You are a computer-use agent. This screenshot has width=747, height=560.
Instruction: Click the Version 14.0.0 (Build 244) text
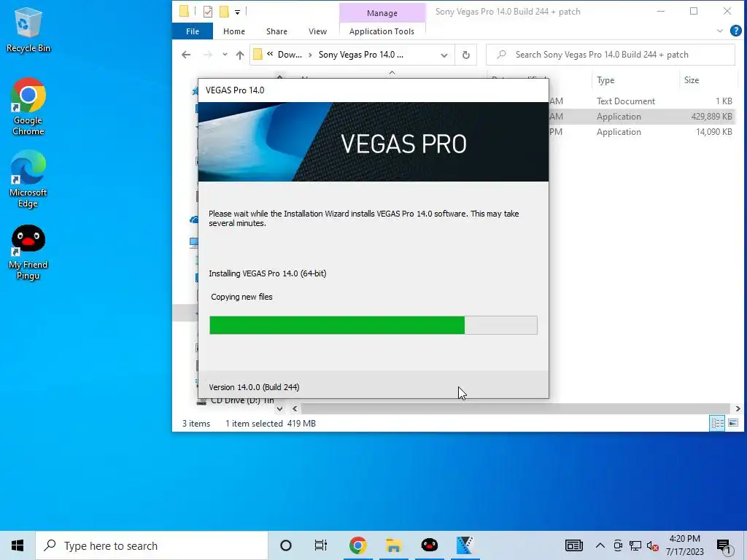(254, 387)
